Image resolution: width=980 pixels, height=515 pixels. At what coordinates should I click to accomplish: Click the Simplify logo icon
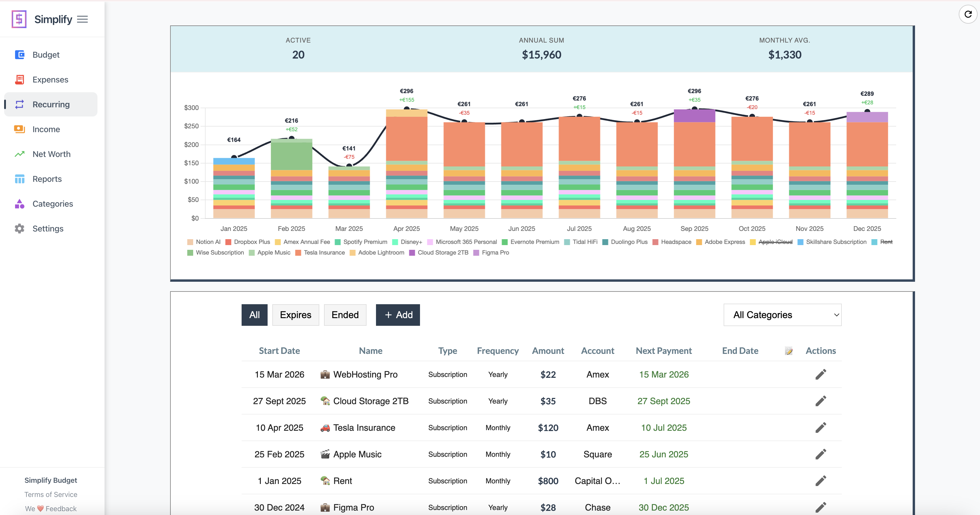coord(19,19)
